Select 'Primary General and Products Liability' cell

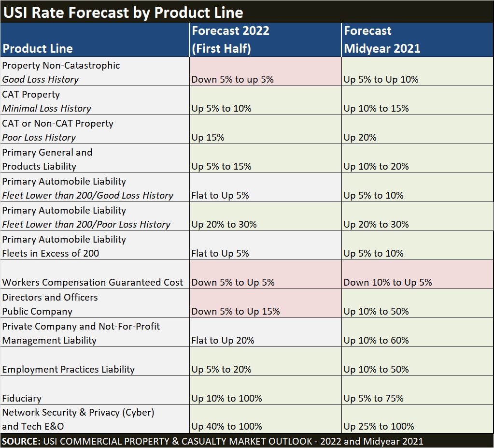point(47,159)
